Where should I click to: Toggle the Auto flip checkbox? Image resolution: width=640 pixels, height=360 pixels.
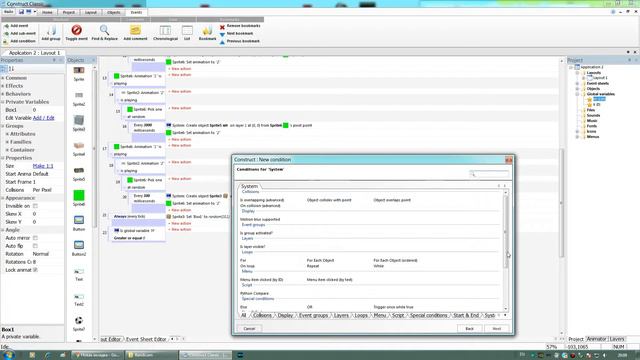(35, 246)
